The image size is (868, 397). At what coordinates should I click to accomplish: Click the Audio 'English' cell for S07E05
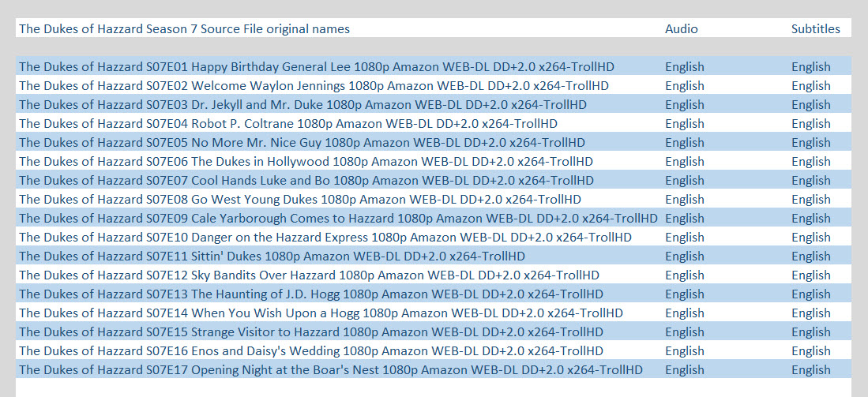click(x=685, y=143)
